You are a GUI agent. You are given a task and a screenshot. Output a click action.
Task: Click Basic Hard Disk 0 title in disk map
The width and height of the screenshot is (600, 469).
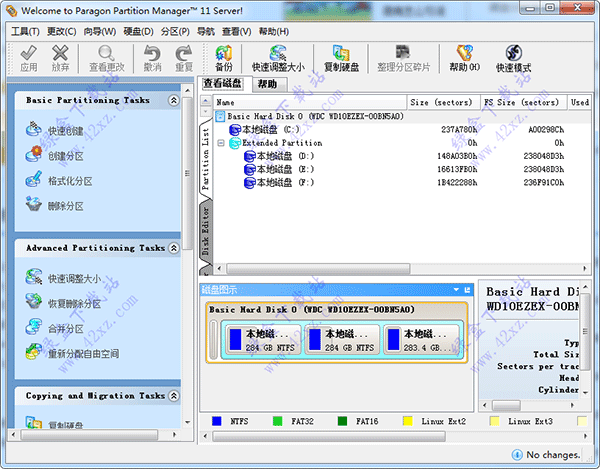click(x=311, y=309)
